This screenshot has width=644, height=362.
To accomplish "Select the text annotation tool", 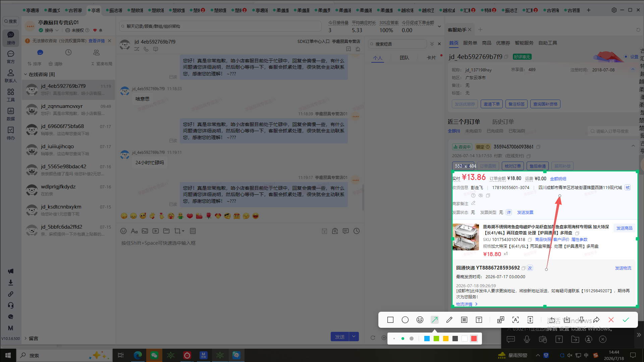I will [479, 320].
